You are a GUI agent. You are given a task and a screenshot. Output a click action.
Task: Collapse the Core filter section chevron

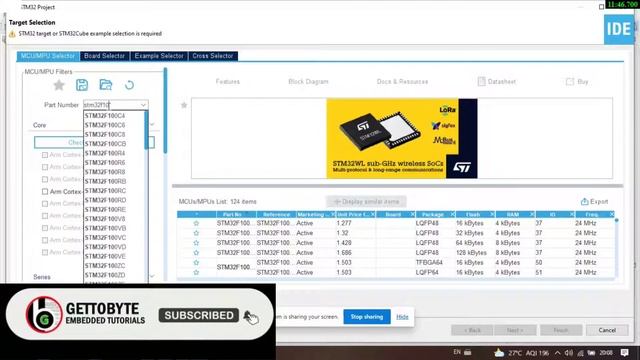(x=152, y=124)
